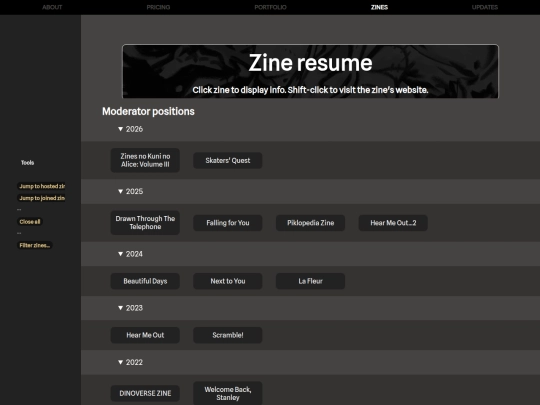
Task: Display La Fleur zine info
Action: [x=310, y=281]
